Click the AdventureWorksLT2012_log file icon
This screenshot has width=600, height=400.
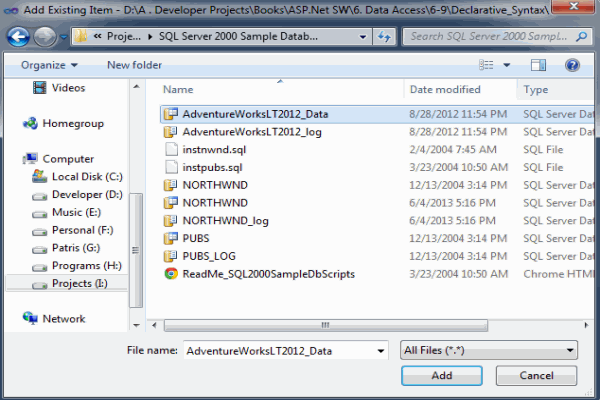171,132
